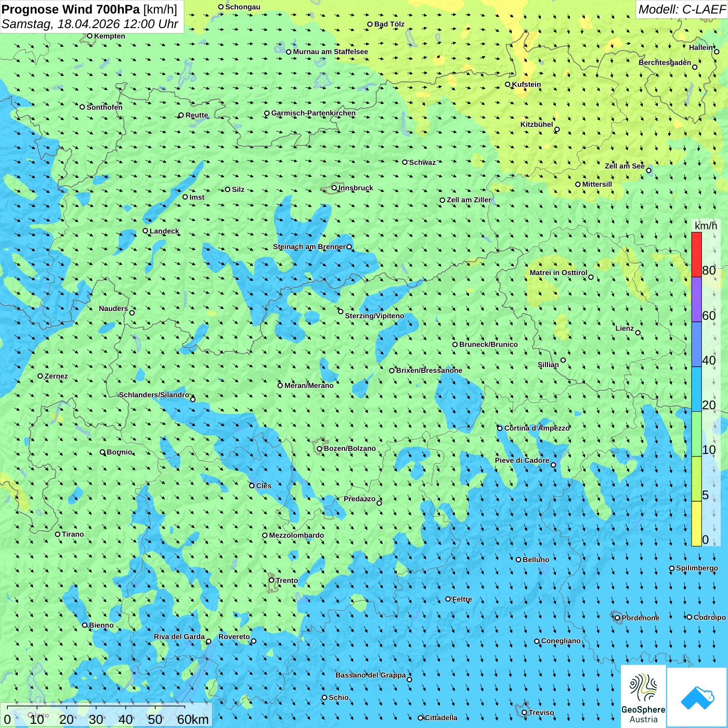This screenshot has height=728, width=728.
Task: Click the Kufstein location marker
Action: coord(508,84)
